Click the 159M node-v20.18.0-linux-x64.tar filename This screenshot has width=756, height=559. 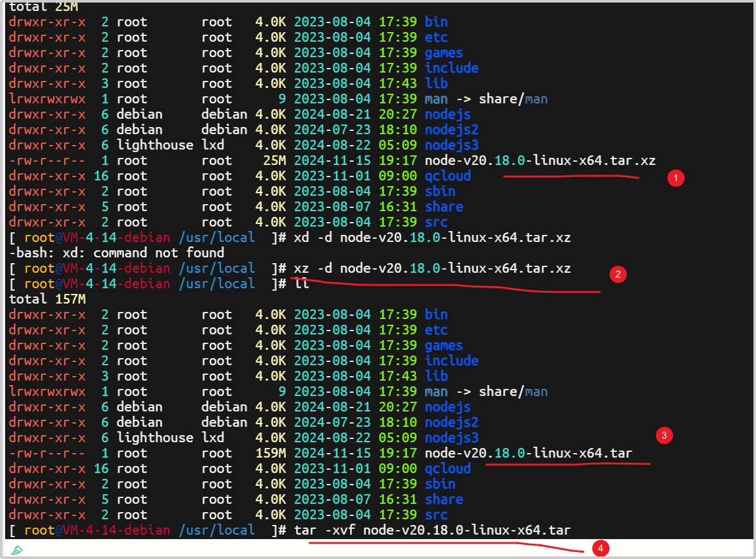point(528,453)
